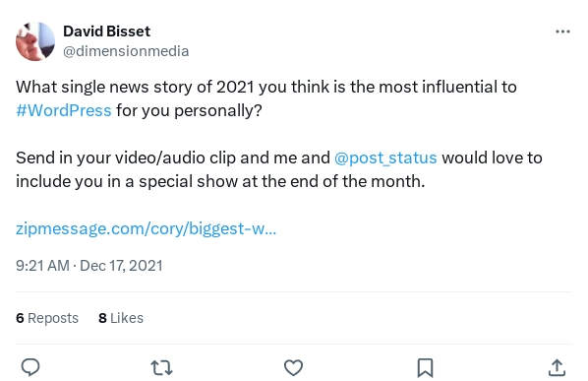Click the 'What single news story' sentence
The image size is (588, 381).
pos(266,87)
